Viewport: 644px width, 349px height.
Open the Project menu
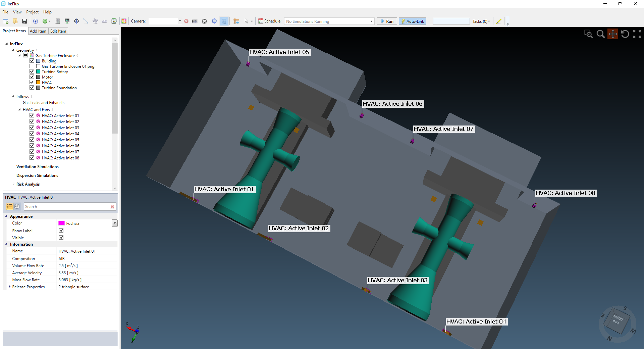(x=32, y=12)
